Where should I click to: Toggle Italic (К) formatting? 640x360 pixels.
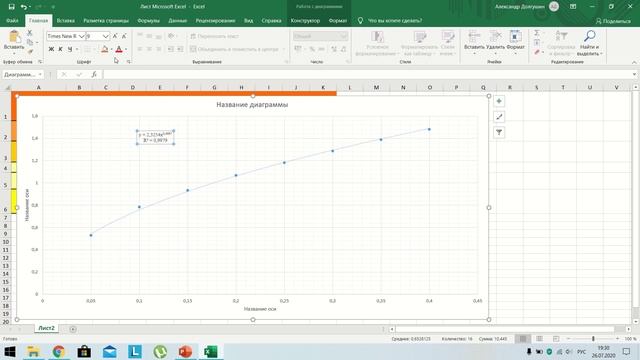60,49
